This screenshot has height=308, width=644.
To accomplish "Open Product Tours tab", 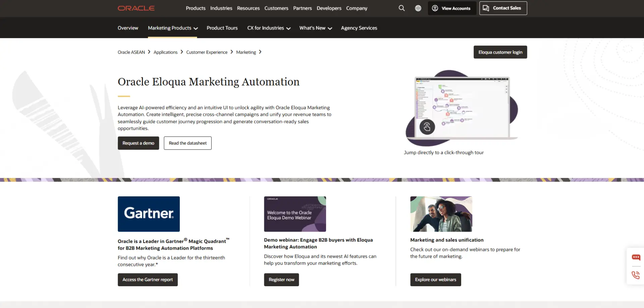I will (222, 28).
